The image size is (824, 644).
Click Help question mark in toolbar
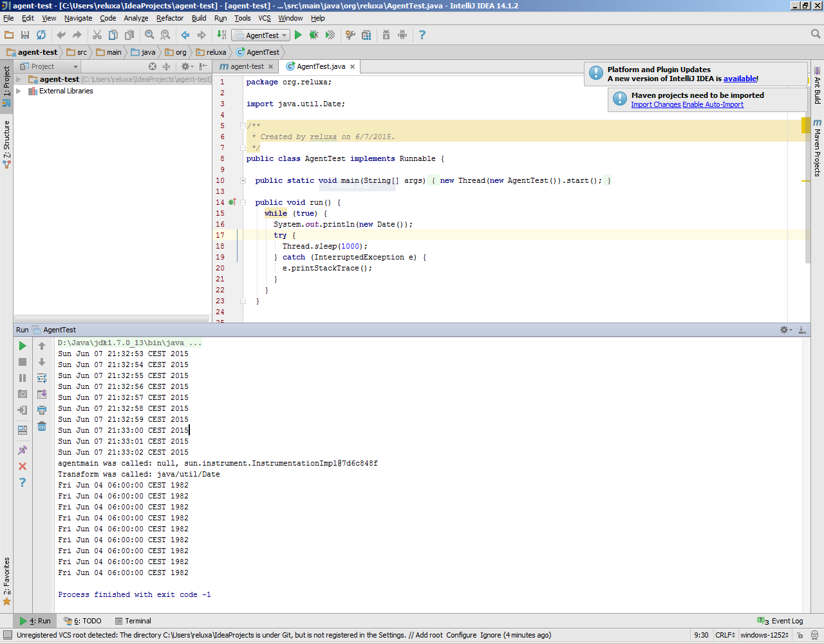click(x=422, y=35)
